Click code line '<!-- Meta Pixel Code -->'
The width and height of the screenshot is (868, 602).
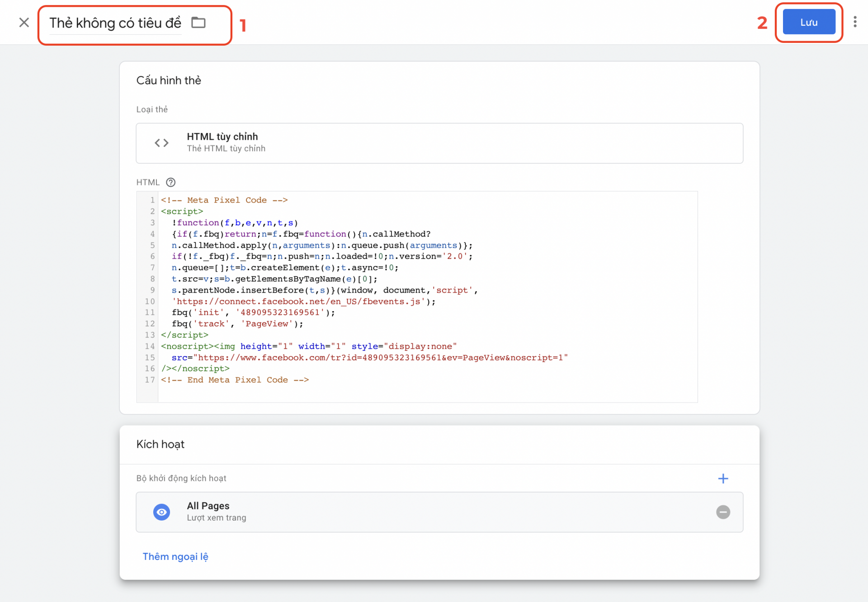click(x=224, y=200)
